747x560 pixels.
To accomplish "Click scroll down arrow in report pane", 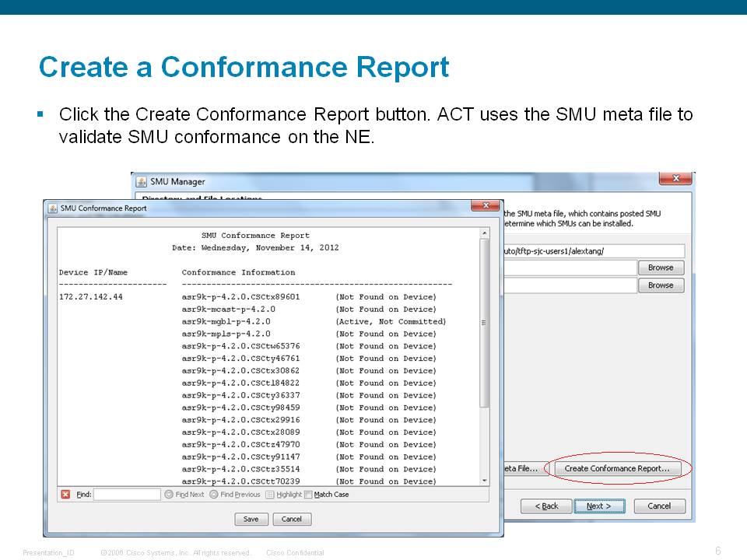I will pos(485,481).
